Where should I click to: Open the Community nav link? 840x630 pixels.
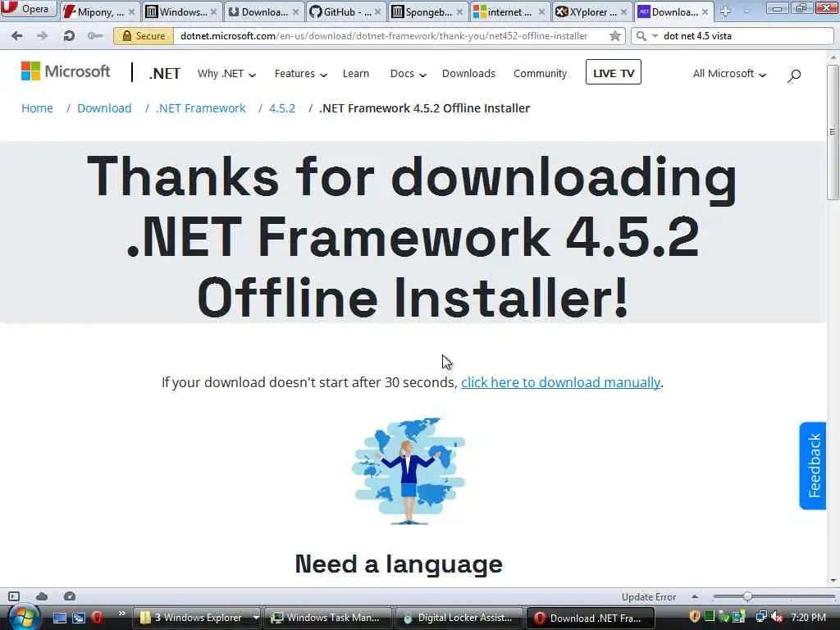click(x=540, y=73)
